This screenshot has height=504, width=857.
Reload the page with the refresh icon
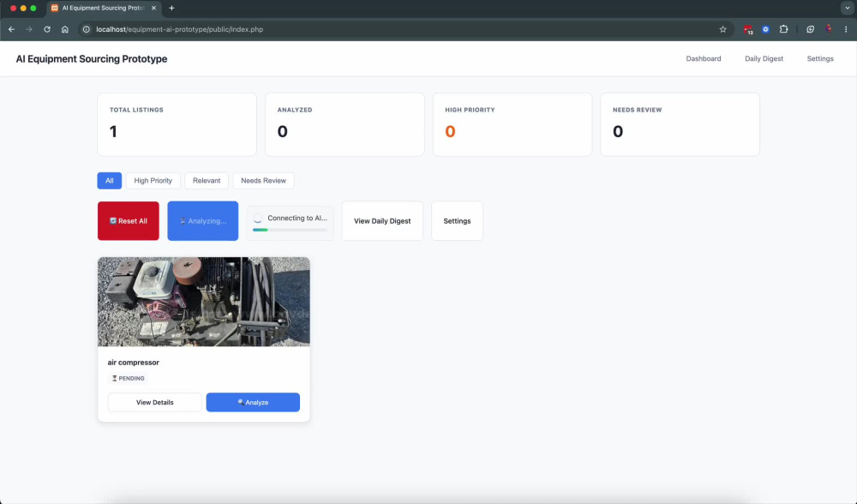coord(47,29)
